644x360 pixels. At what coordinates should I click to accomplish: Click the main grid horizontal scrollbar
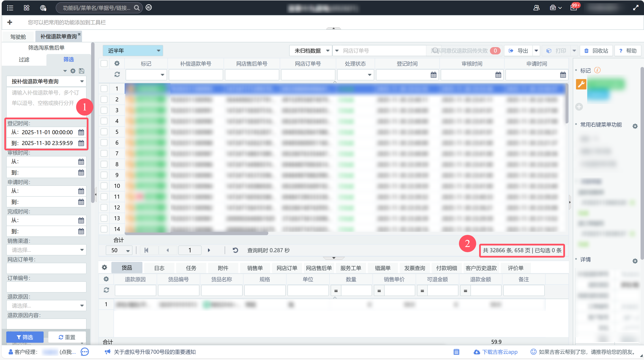coord(196,233)
